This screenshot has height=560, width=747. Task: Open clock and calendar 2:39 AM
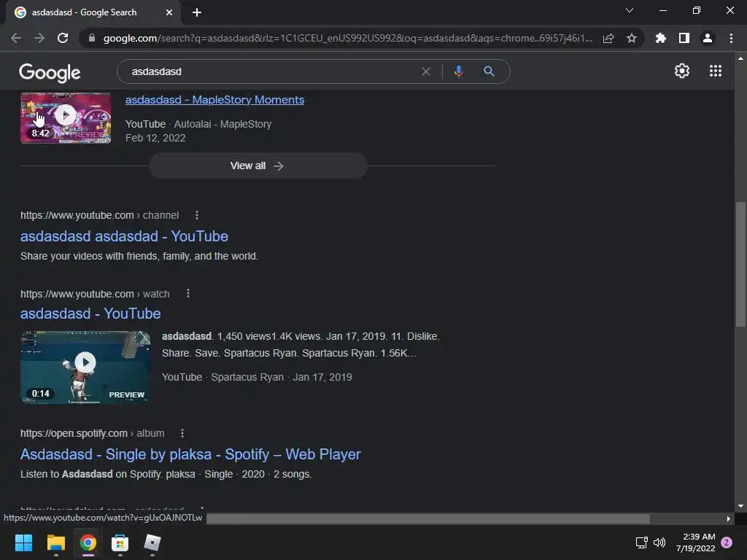coord(695,542)
